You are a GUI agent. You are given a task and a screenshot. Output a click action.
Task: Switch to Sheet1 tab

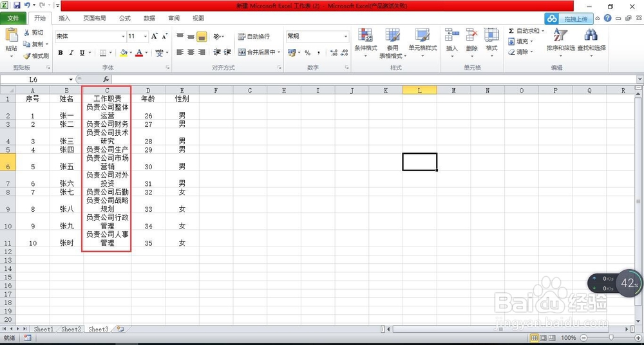(44, 329)
